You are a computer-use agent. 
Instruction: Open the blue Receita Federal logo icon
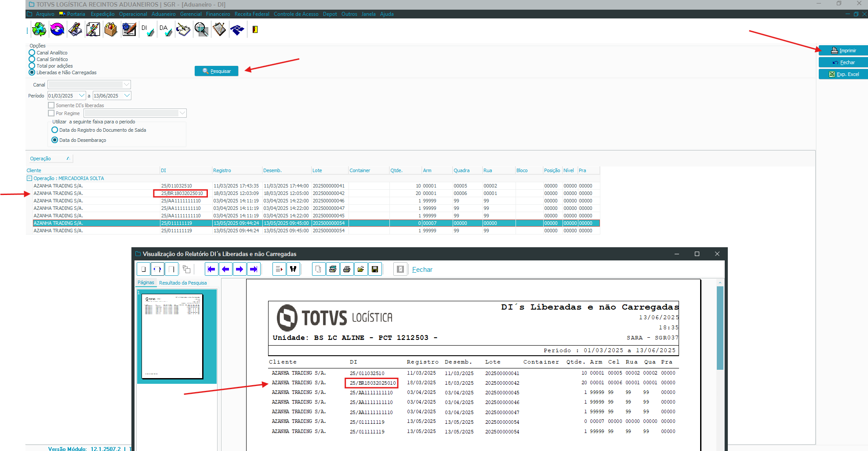(237, 29)
